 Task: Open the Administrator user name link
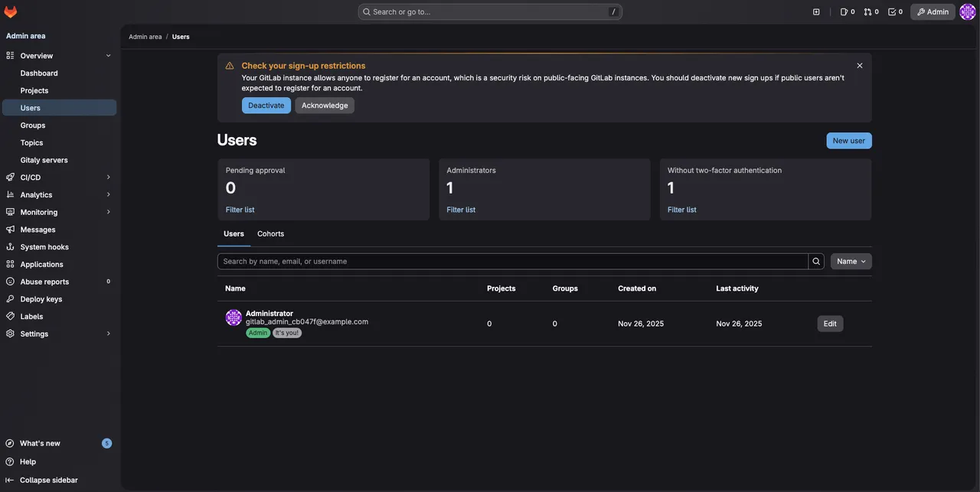click(x=269, y=314)
